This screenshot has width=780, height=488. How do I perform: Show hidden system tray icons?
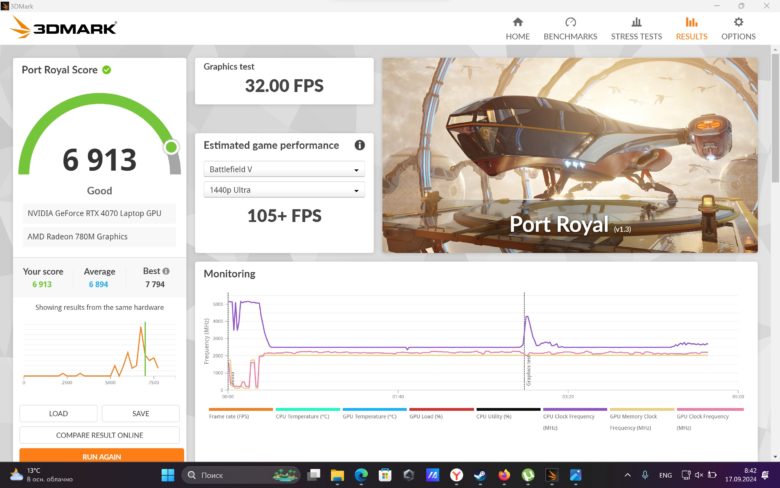pyautogui.click(x=627, y=476)
